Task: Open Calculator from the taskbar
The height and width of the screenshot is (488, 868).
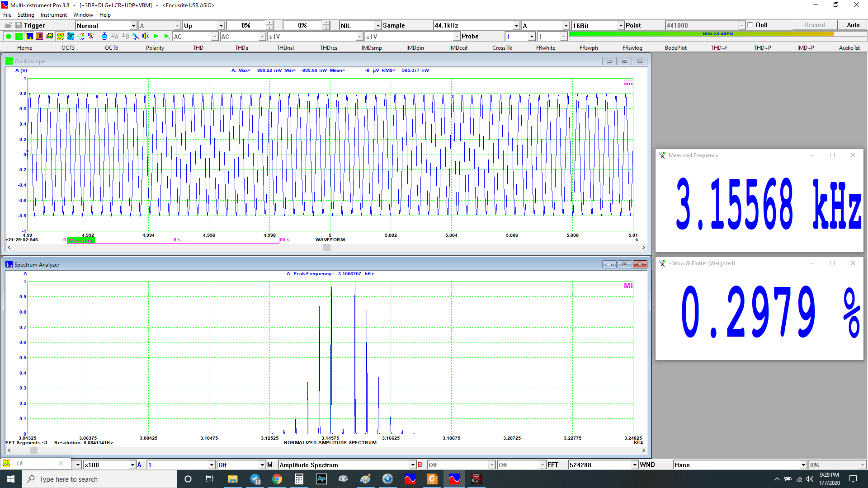Action: click(x=299, y=479)
